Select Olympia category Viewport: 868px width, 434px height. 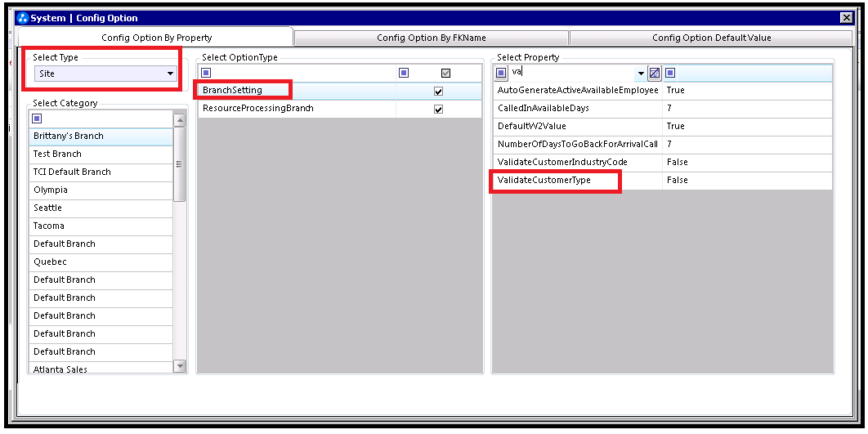click(101, 190)
